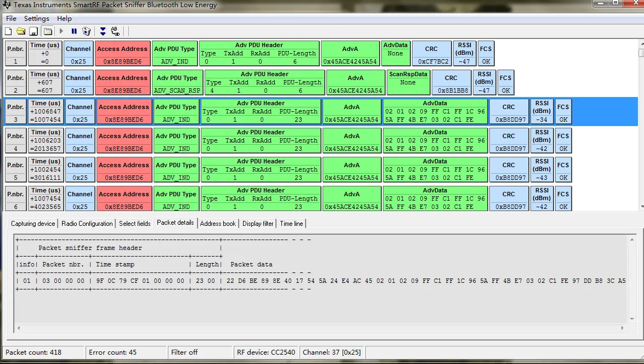Click Access Address cell of packet 5

[x=124, y=170]
